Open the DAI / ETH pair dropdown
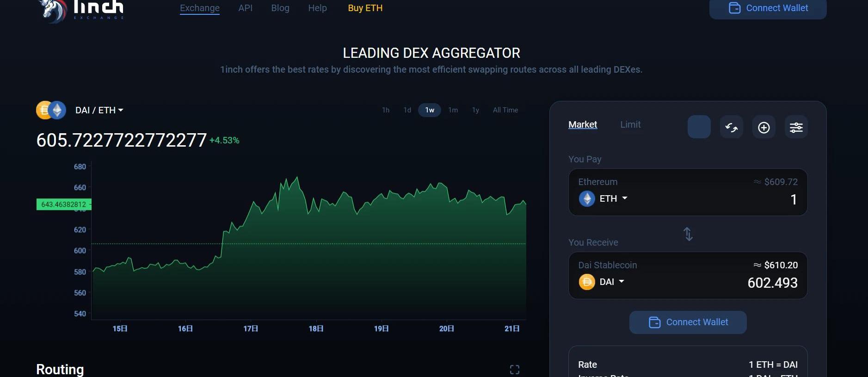 pyautogui.click(x=99, y=110)
